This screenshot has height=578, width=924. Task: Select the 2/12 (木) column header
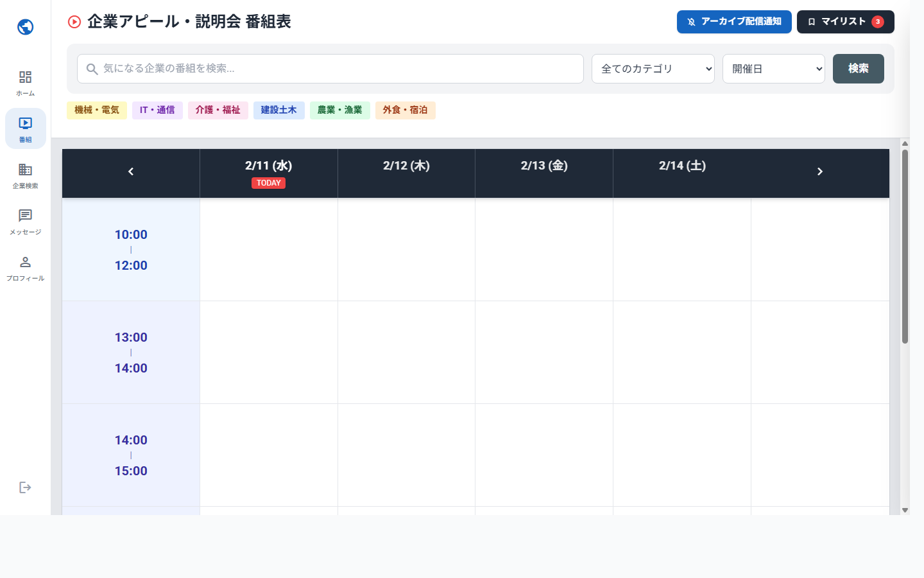coord(406,166)
